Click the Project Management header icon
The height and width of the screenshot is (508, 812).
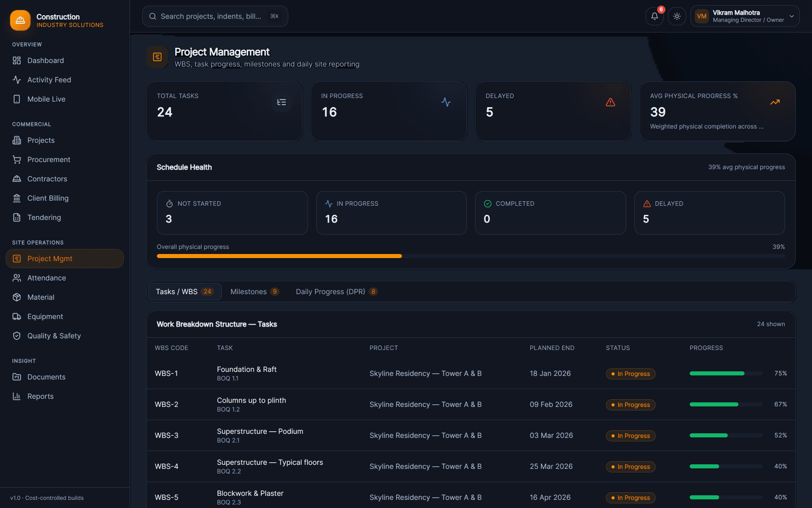(x=157, y=57)
